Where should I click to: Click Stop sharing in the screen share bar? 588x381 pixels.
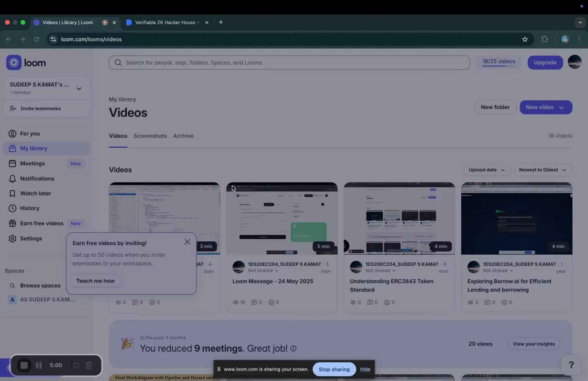click(334, 369)
